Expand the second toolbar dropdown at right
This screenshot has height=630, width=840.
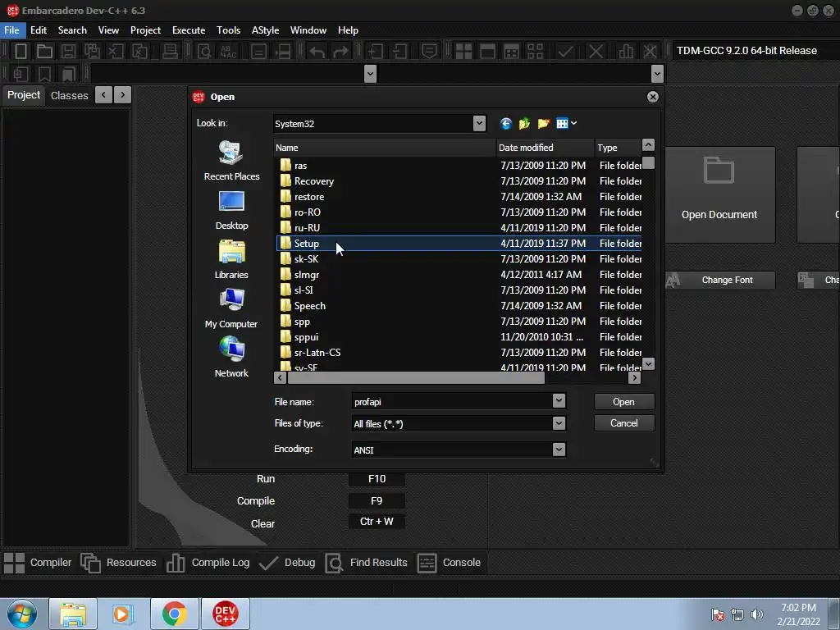point(657,73)
